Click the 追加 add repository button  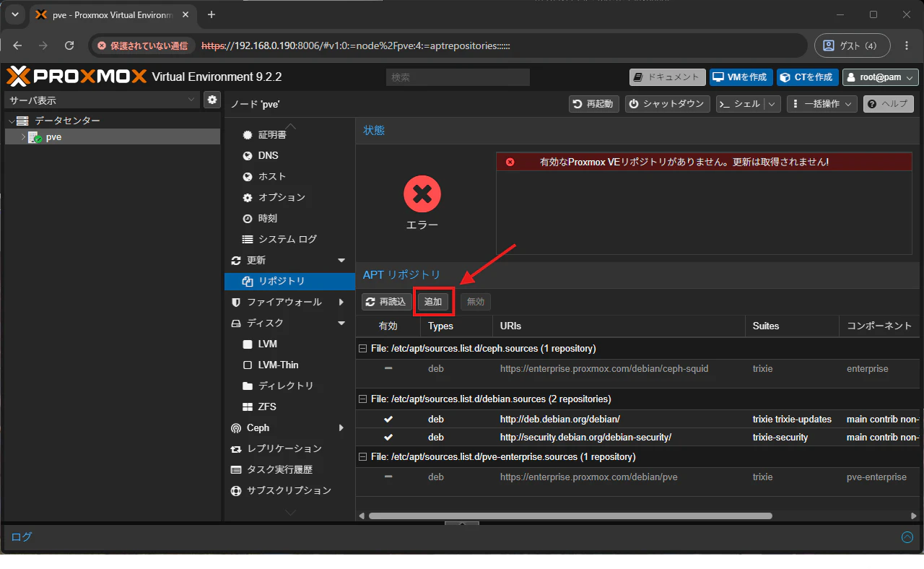pos(433,302)
